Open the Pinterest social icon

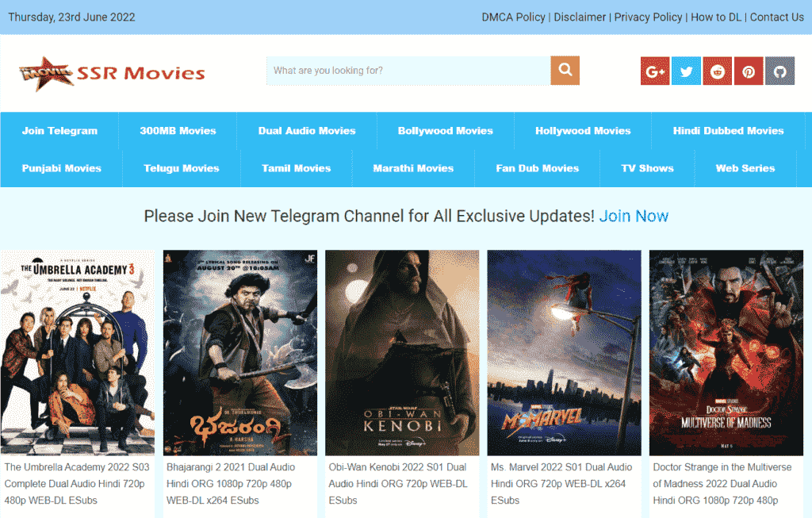[749, 71]
